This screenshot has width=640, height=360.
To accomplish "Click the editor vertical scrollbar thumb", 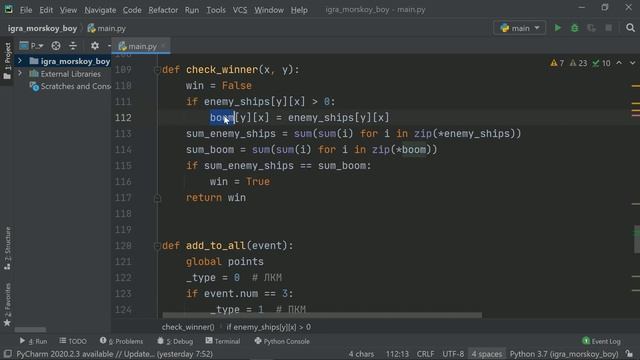I will [636, 239].
